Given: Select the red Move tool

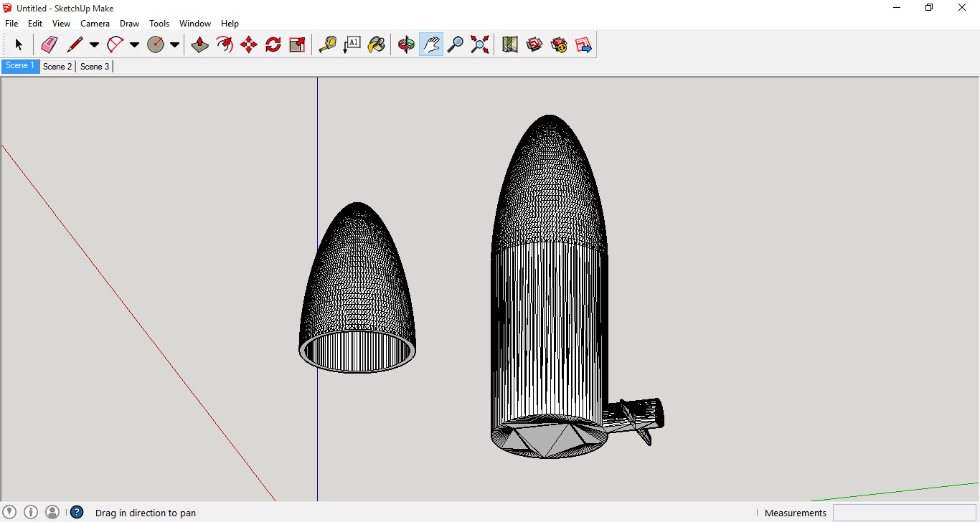Looking at the screenshot, I should point(249,44).
